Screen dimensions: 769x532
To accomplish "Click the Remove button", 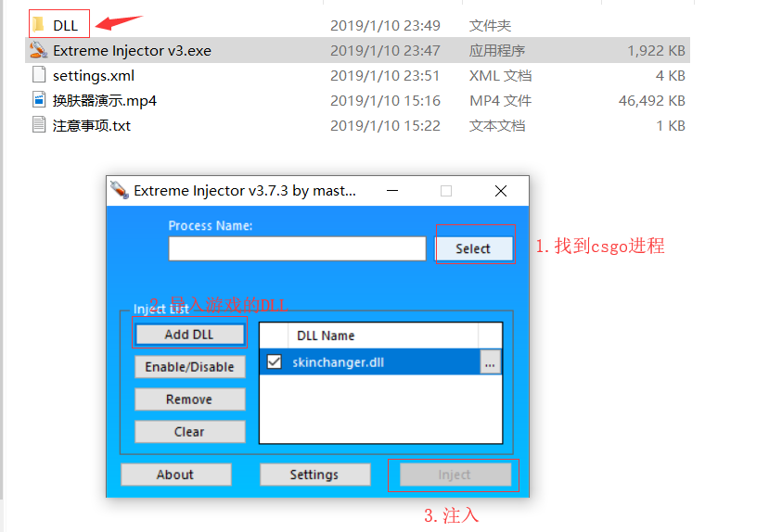I will pos(190,399).
